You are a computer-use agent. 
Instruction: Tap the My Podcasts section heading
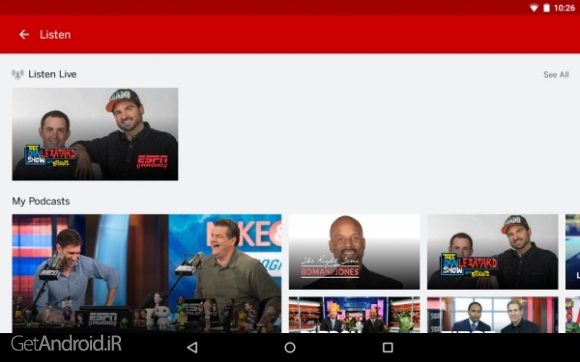[x=41, y=201]
